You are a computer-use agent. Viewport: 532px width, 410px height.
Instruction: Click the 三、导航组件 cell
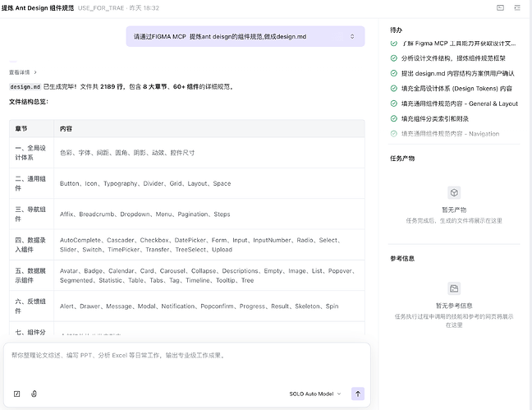click(31, 214)
